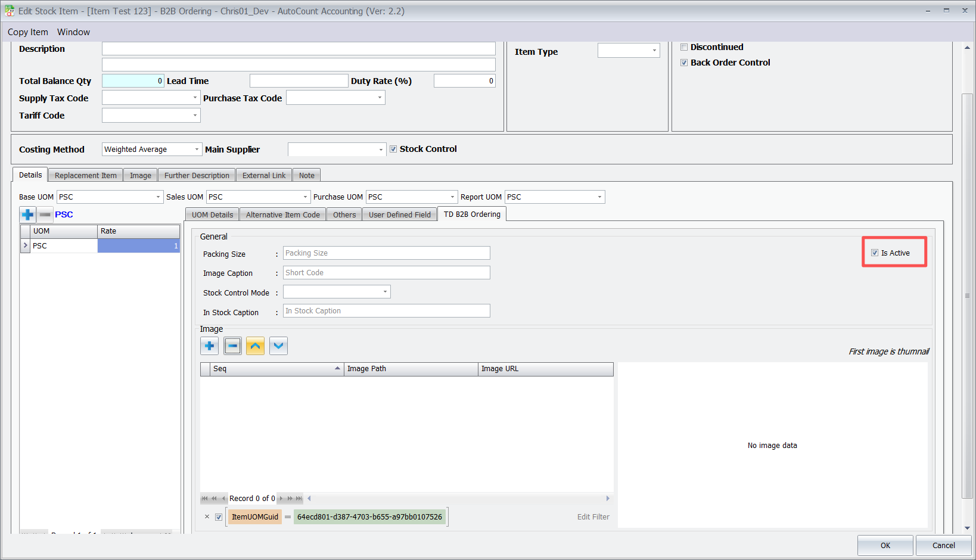Select the TD B2B Ordering tab
The image size is (976, 560).
pyautogui.click(x=472, y=214)
